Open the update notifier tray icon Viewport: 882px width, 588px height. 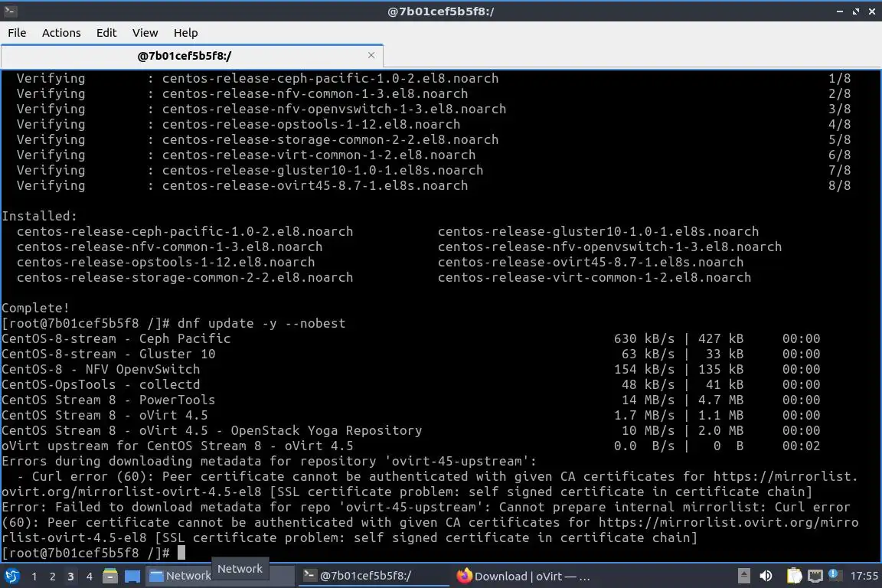coord(835,575)
